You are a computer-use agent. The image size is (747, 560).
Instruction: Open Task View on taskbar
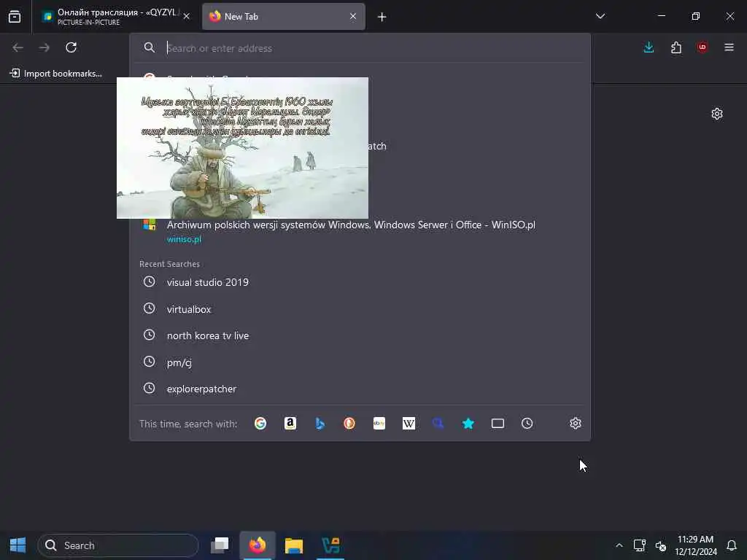tap(220, 545)
